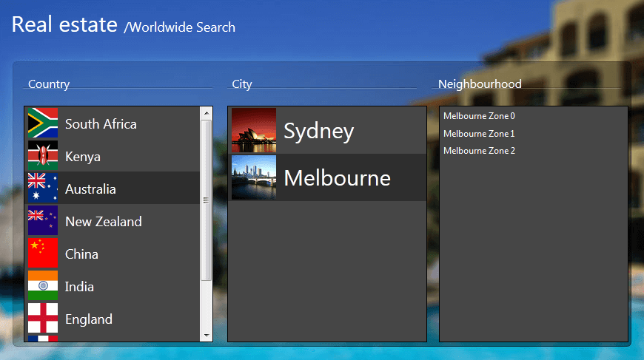Select the Sydney Opera House thumbnail
644x360 pixels.
click(254, 130)
